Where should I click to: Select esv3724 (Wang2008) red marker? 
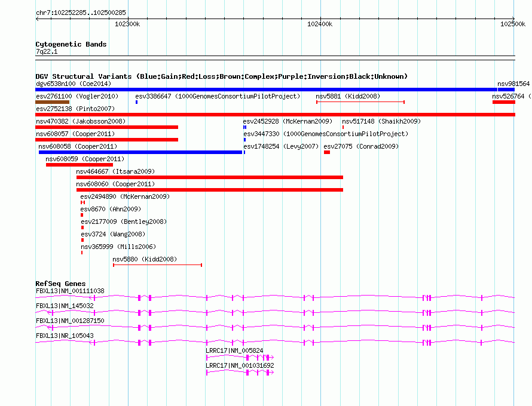(x=82, y=240)
